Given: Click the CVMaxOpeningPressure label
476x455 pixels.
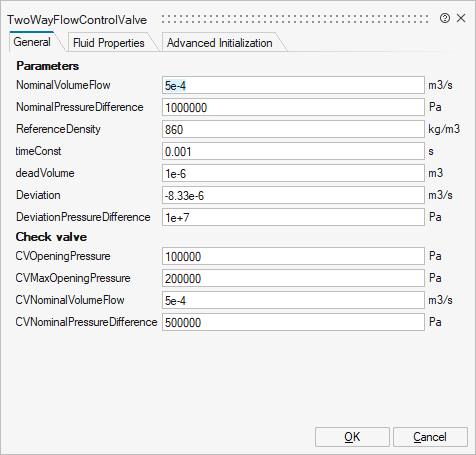Looking at the screenshot, I should tap(73, 278).
